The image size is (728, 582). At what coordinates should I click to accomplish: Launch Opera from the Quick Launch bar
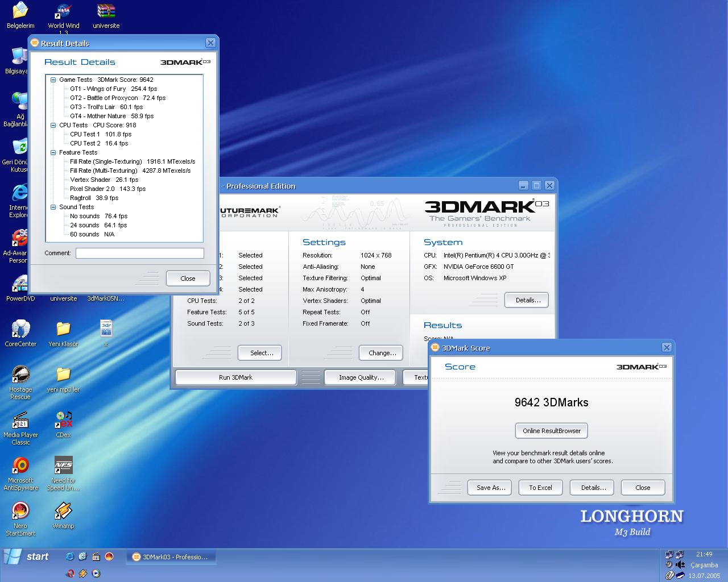pyautogui.click(x=69, y=573)
